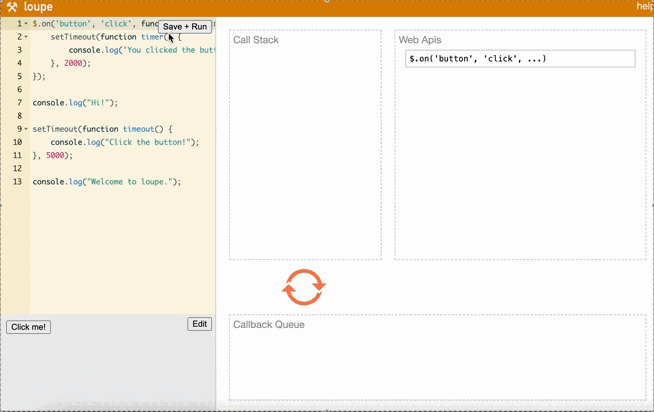Place cursor on console.log("Hi!") line

click(x=75, y=103)
